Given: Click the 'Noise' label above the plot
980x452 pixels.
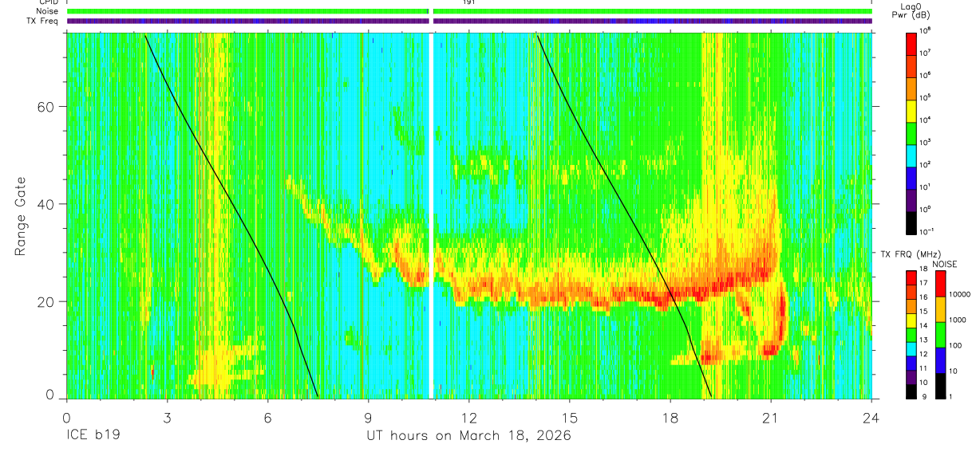Looking at the screenshot, I should click(x=46, y=12).
